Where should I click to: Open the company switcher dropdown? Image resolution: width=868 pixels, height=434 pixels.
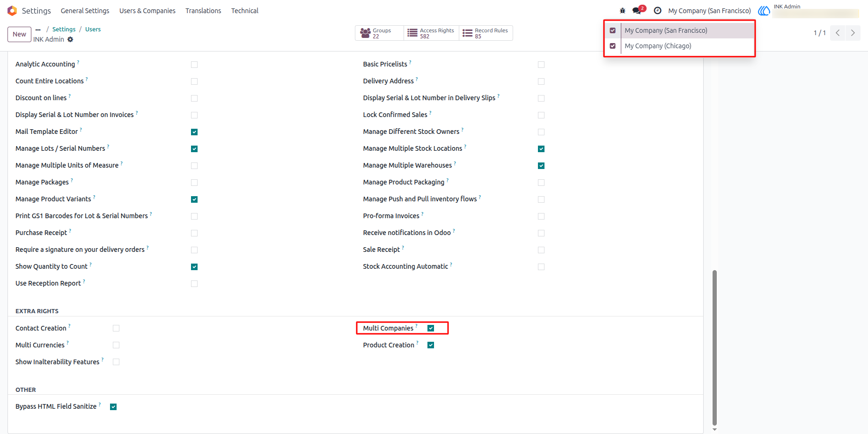(709, 11)
